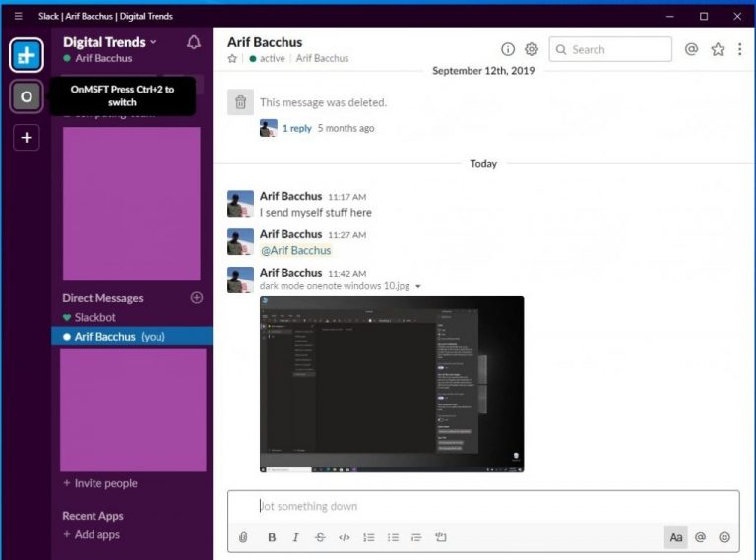Insert a numbered list
Screen dimensions: 756x560
click(369, 537)
